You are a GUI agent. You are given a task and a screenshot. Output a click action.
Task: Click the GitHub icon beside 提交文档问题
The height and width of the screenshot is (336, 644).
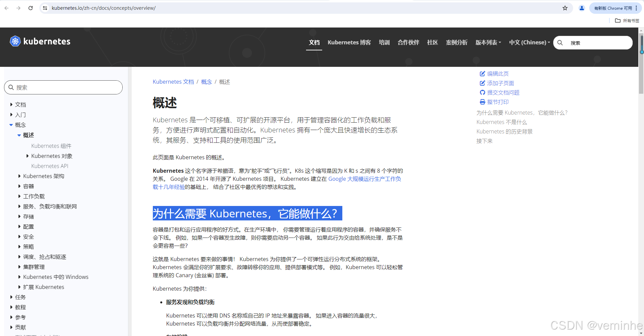click(x=482, y=92)
